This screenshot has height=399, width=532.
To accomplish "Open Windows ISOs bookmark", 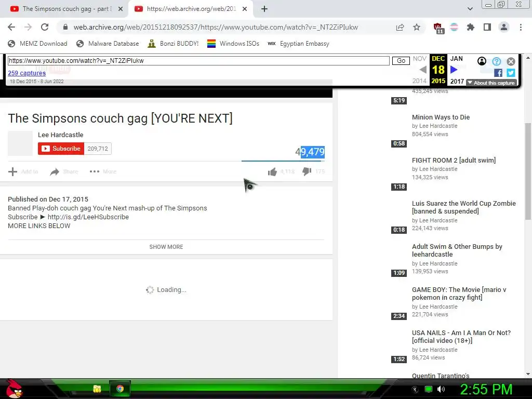I will coord(233,44).
